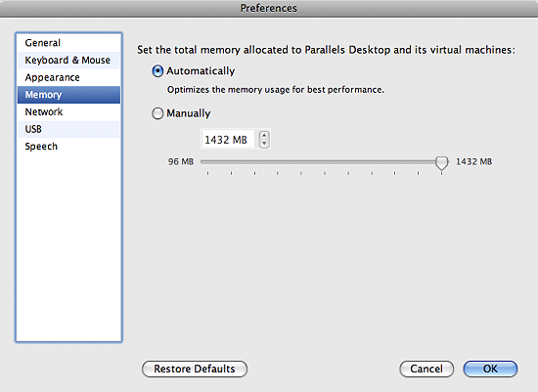Click the 96 MB minimum label
This screenshot has width=538, height=392.
(x=181, y=161)
